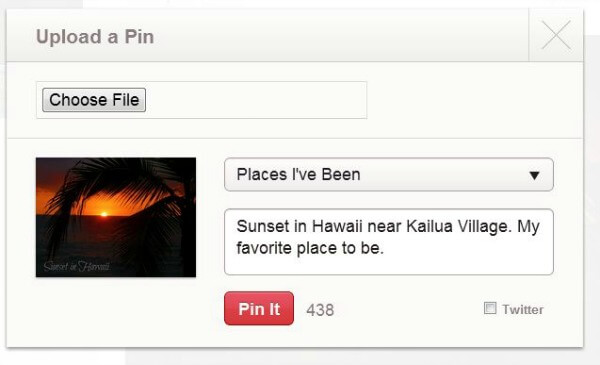Image resolution: width=600 pixels, height=365 pixels.
Task: Click the Sunset in Hawaii watermark on image
Action: pyautogui.click(x=77, y=266)
